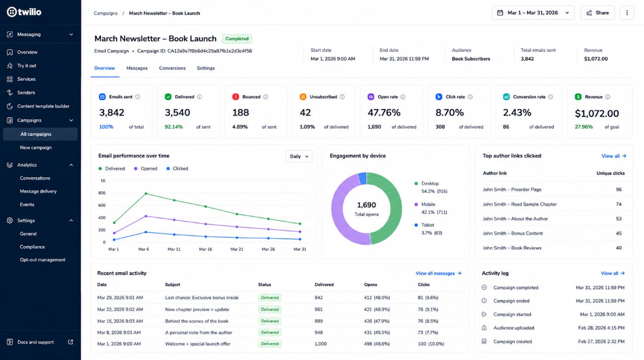The image size is (644, 360).
Task: Click the Campaigns sidebar icon
Action: pos(10,120)
